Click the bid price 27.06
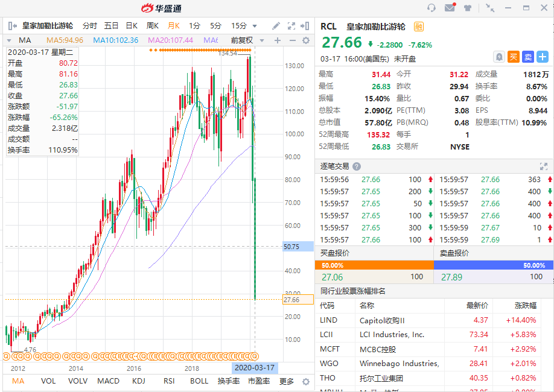 [x=332, y=277]
